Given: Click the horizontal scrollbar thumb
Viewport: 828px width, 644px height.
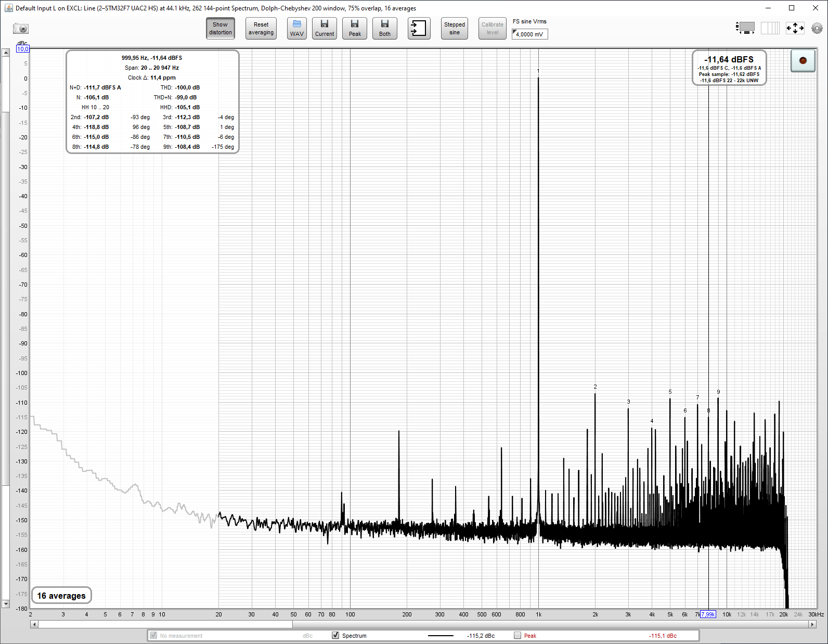Looking at the screenshot, I should click(x=550, y=624).
